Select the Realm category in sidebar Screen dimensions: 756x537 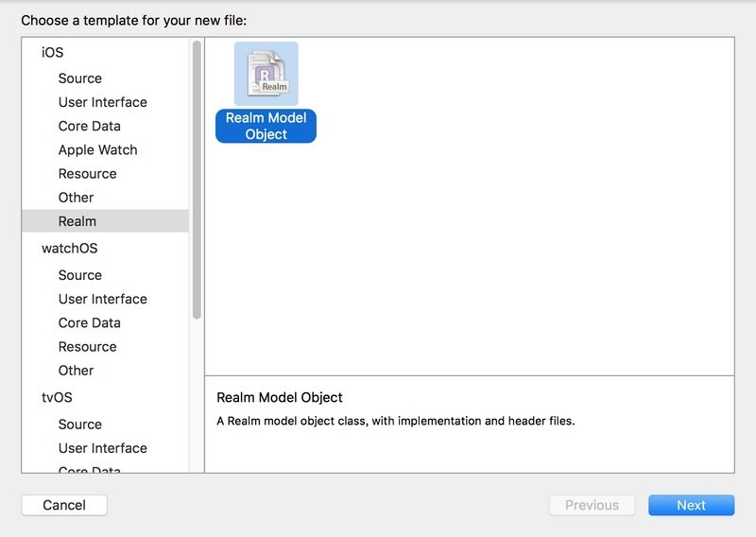coord(105,221)
